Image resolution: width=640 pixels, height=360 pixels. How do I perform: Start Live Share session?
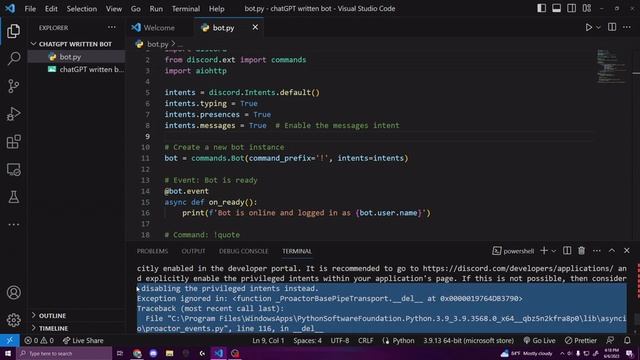coord(83,340)
